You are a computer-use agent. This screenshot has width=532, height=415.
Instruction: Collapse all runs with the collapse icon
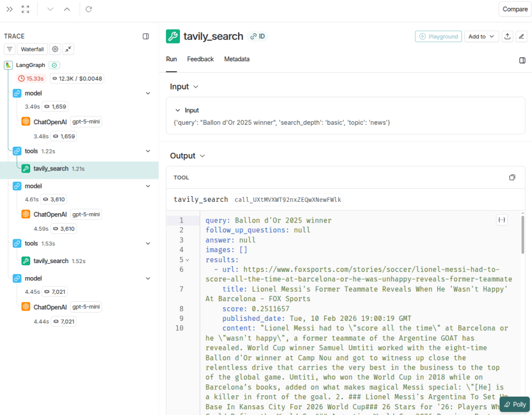point(69,49)
